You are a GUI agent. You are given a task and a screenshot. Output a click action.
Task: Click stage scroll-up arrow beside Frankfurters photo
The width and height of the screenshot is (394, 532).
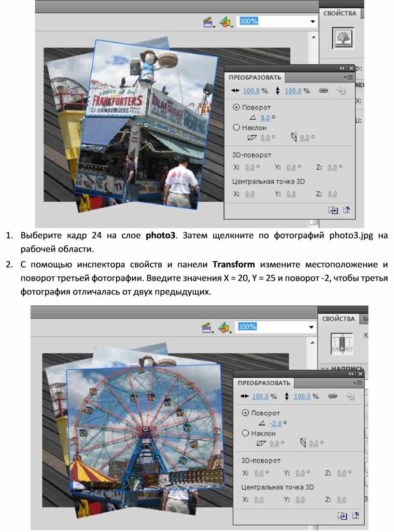pos(314,37)
